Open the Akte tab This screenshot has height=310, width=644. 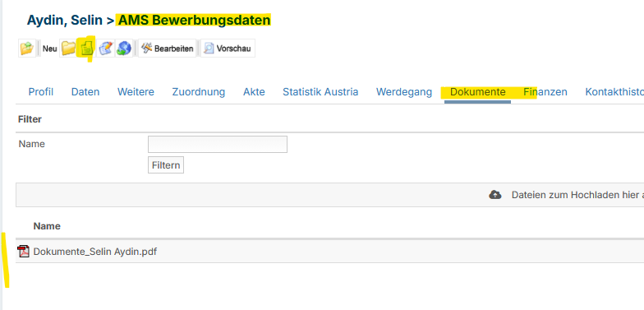[x=254, y=92]
